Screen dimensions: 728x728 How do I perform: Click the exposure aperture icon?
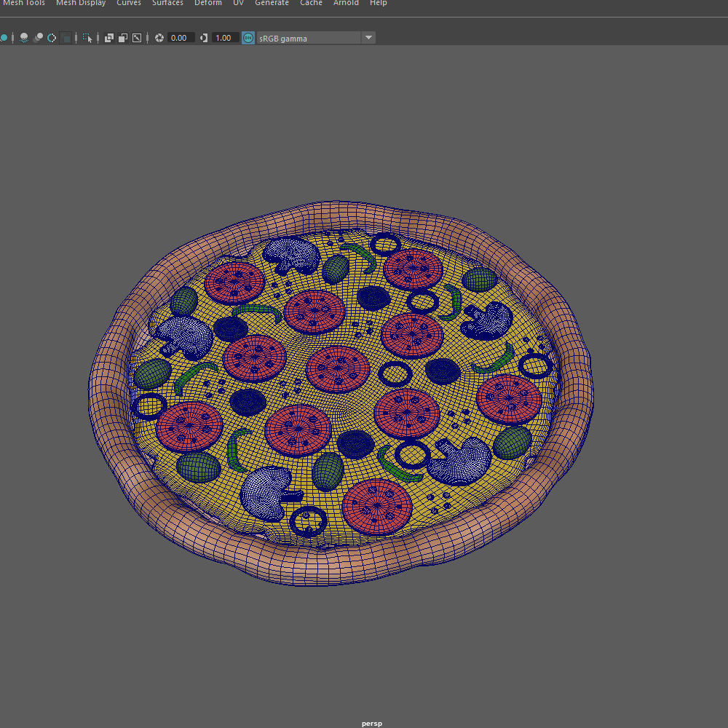[x=159, y=38]
